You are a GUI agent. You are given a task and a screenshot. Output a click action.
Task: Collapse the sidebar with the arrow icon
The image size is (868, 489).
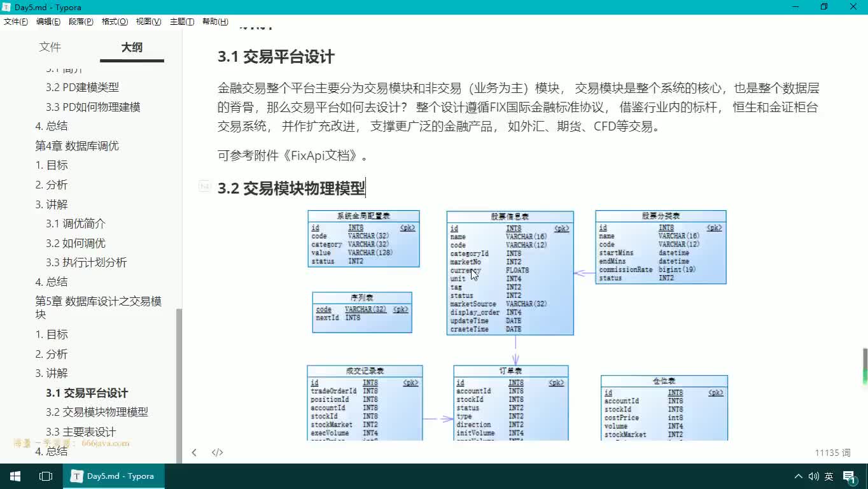(x=194, y=453)
